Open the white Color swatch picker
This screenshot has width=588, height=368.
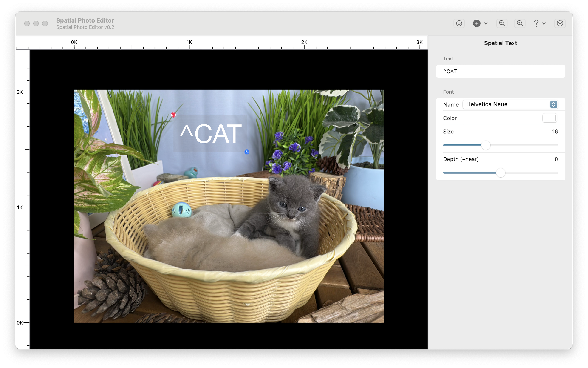tap(550, 118)
